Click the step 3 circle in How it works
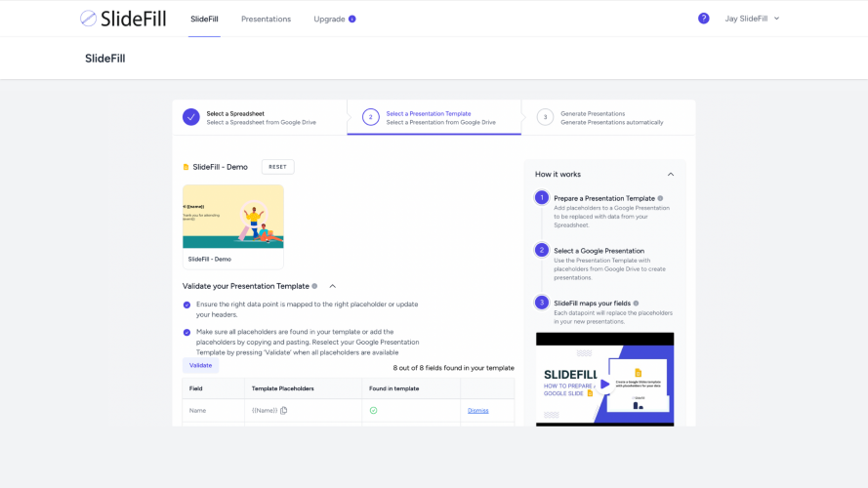Screen dimensions: 868x488 tap(542, 303)
